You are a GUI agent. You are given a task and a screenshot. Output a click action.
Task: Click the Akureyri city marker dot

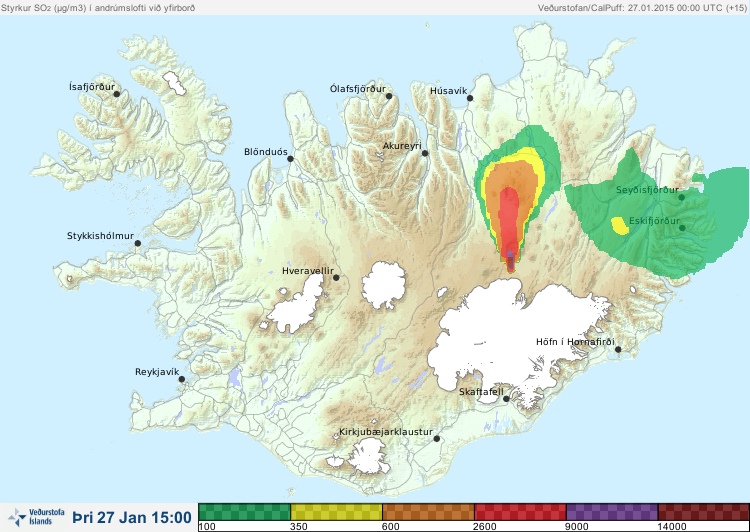pos(425,153)
